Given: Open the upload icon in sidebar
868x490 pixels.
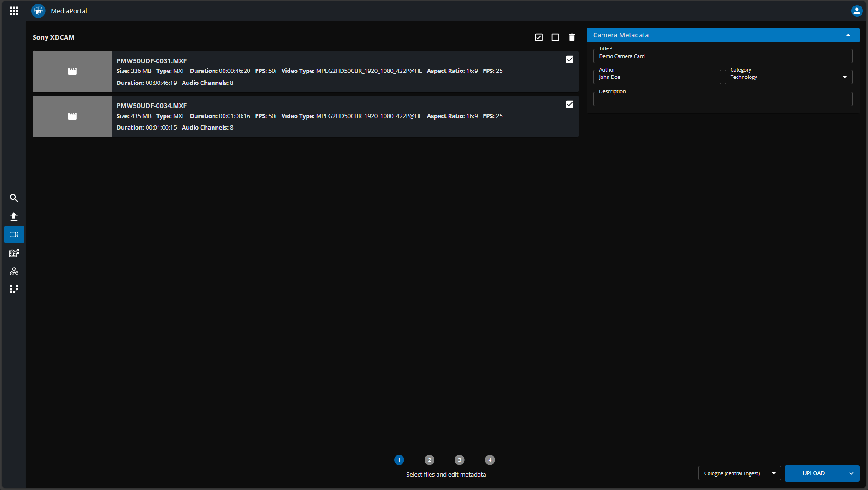Looking at the screenshot, I should coord(14,216).
